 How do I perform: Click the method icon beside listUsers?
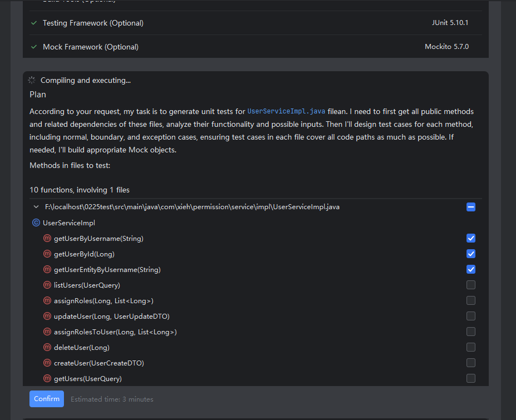coord(47,285)
